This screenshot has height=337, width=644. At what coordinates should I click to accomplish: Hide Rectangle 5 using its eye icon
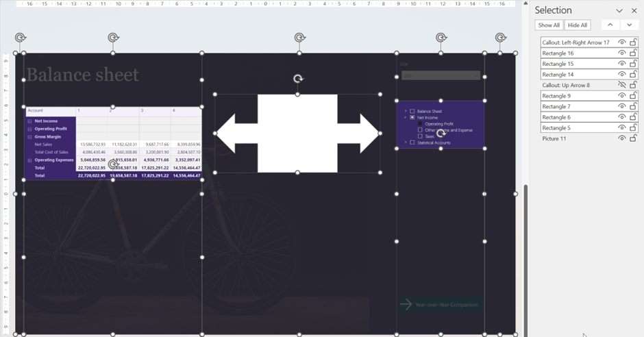click(x=622, y=127)
